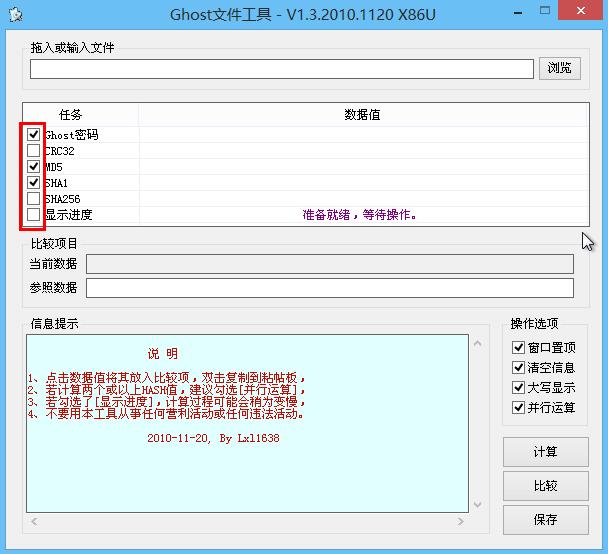Click the info box scroll right arrow

click(461, 521)
